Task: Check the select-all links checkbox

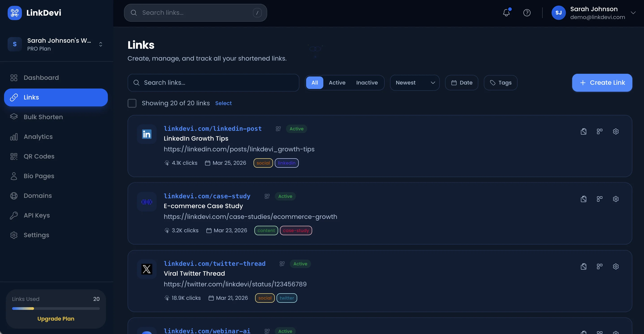Action: 132,103
